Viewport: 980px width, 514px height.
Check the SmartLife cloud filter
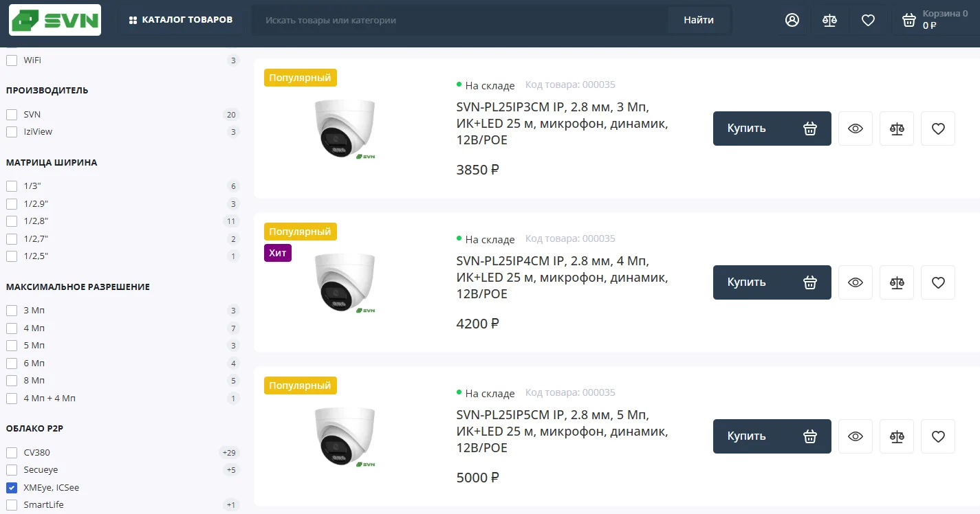tap(12, 505)
